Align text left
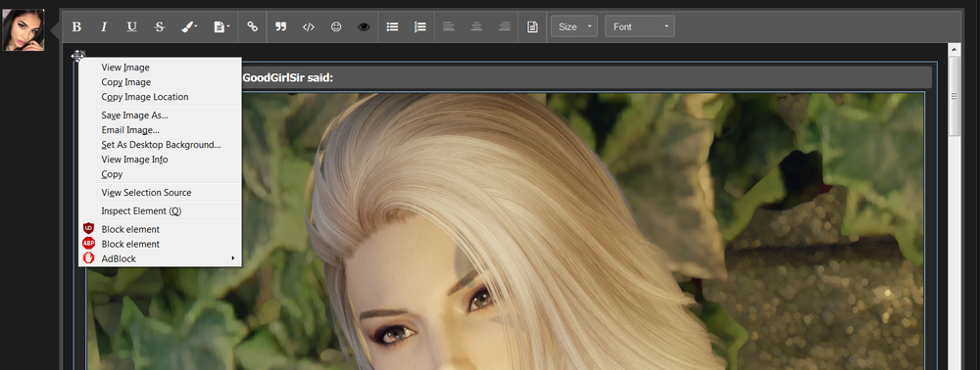This screenshot has height=370, width=980. [x=449, y=26]
